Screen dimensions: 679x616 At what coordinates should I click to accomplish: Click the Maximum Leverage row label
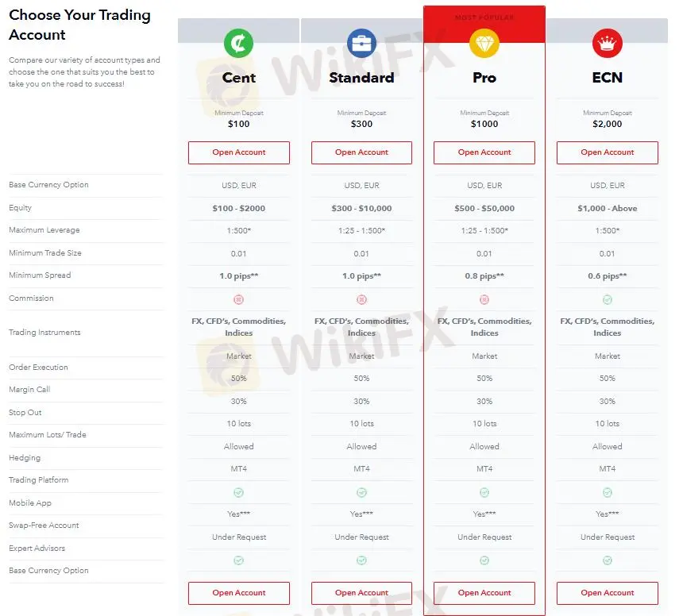[44, 230]
